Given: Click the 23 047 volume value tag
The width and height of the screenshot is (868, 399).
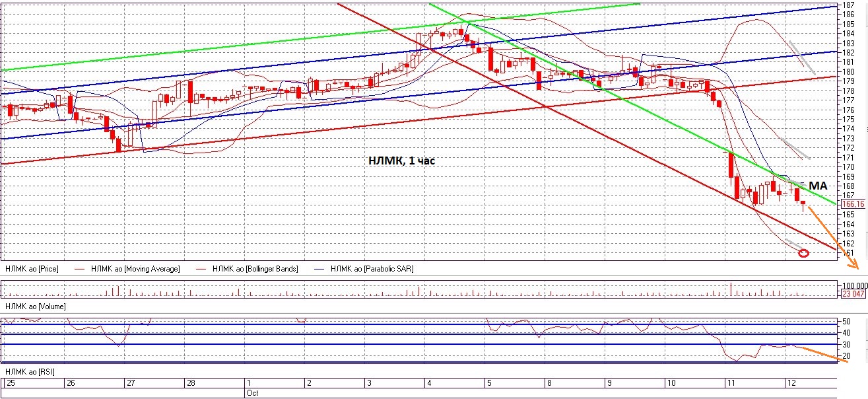Looking at the screenshot, I should (x=852, y=294).
